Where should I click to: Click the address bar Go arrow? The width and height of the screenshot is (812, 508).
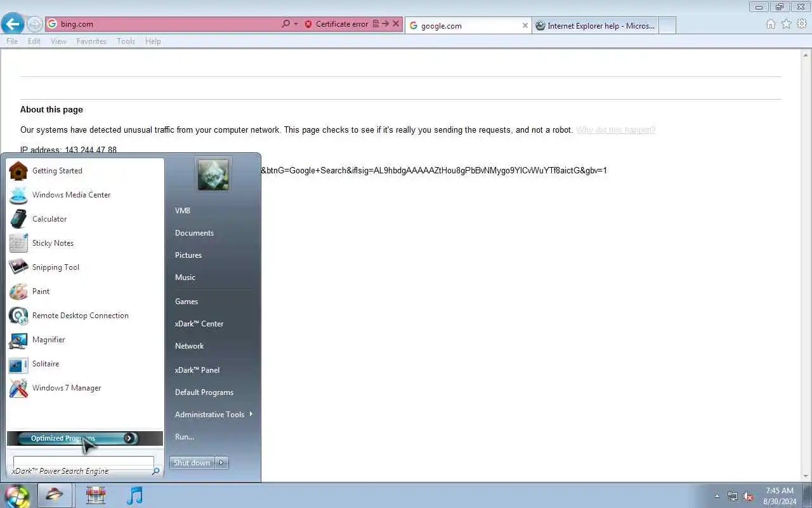click(x=385, y=24)
